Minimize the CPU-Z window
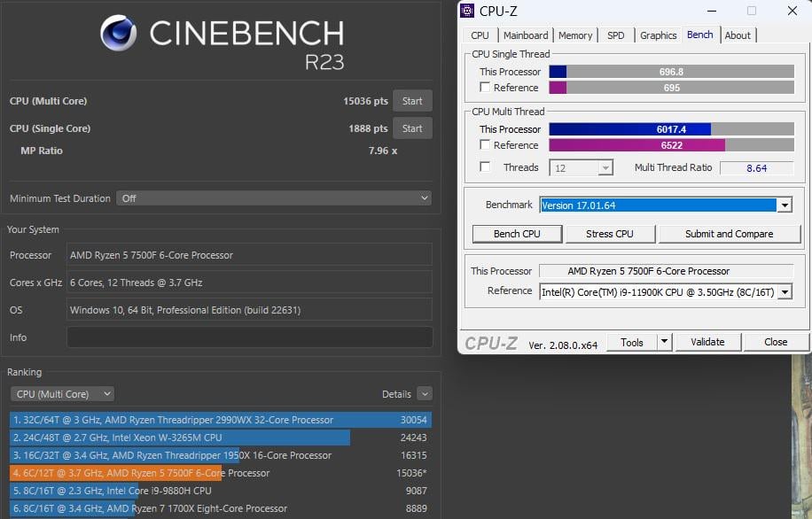This screenshot has height=519, width=812. point(712,11)
